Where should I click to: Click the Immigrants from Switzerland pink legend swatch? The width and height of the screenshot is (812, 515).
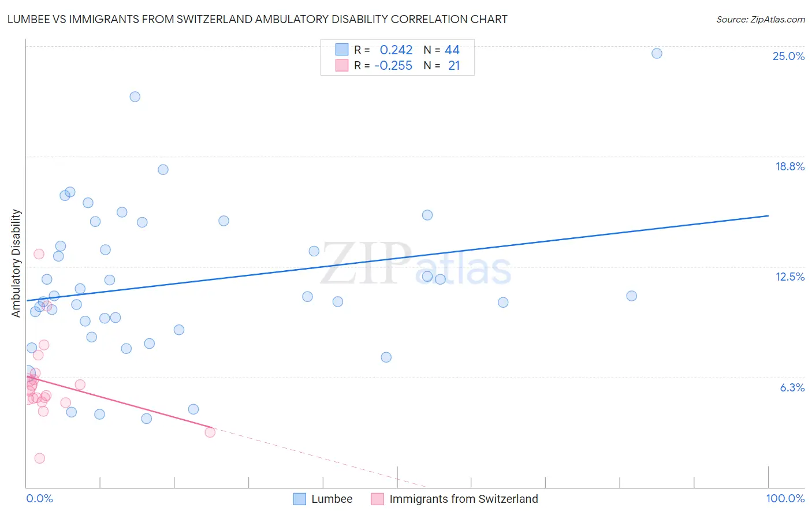(377, 499)
